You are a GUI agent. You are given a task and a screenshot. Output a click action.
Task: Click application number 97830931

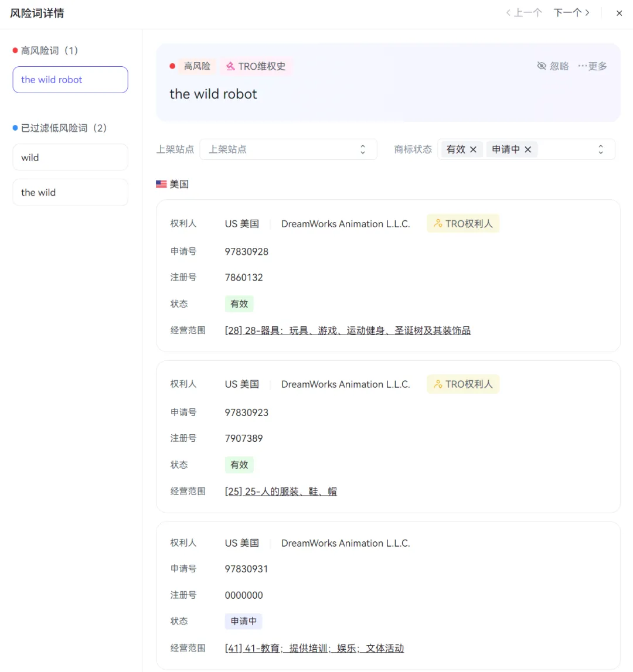pos(246,569)
